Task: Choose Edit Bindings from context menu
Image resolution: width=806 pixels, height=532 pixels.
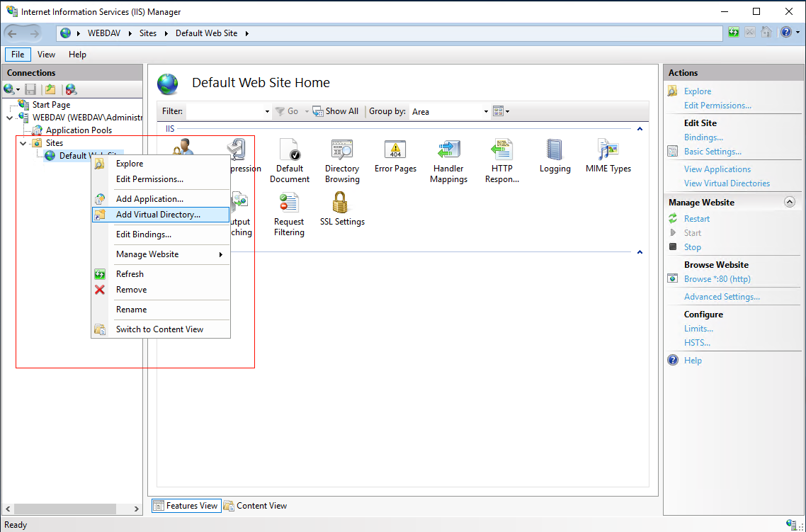Action: (x=160, y=234)
